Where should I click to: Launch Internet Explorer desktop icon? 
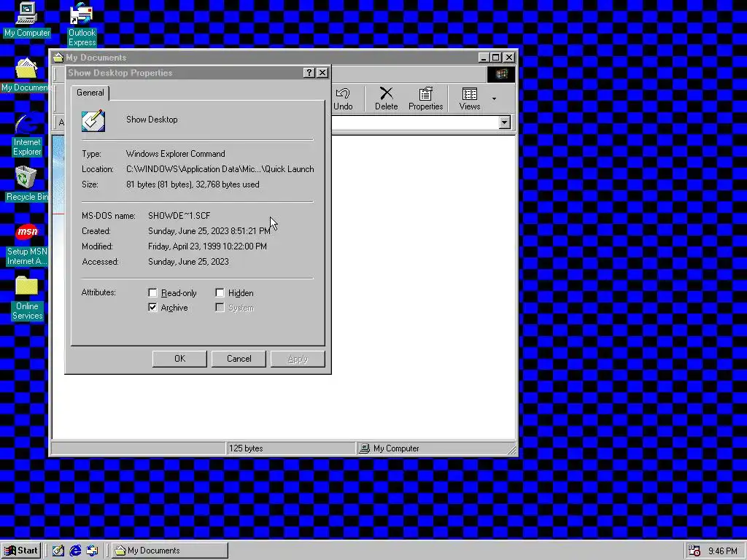[27, 134]
